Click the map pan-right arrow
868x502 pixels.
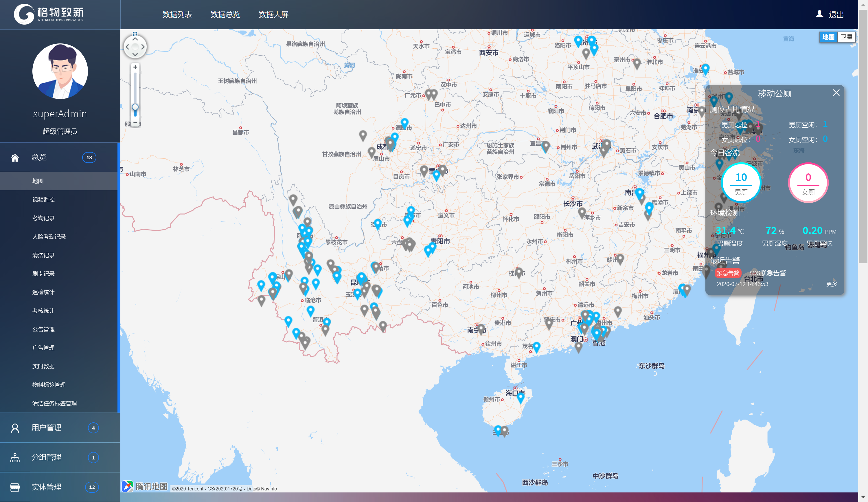pos(143,47)
